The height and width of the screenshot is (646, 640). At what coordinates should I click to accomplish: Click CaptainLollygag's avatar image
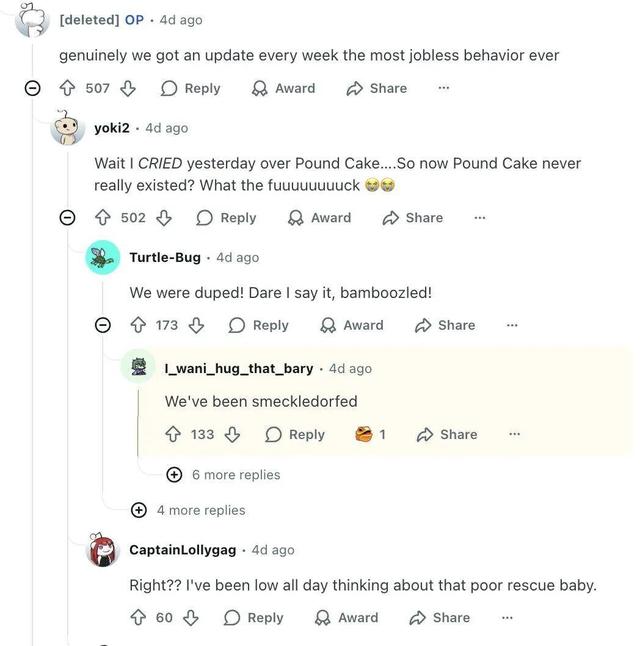tap(103, 550)
